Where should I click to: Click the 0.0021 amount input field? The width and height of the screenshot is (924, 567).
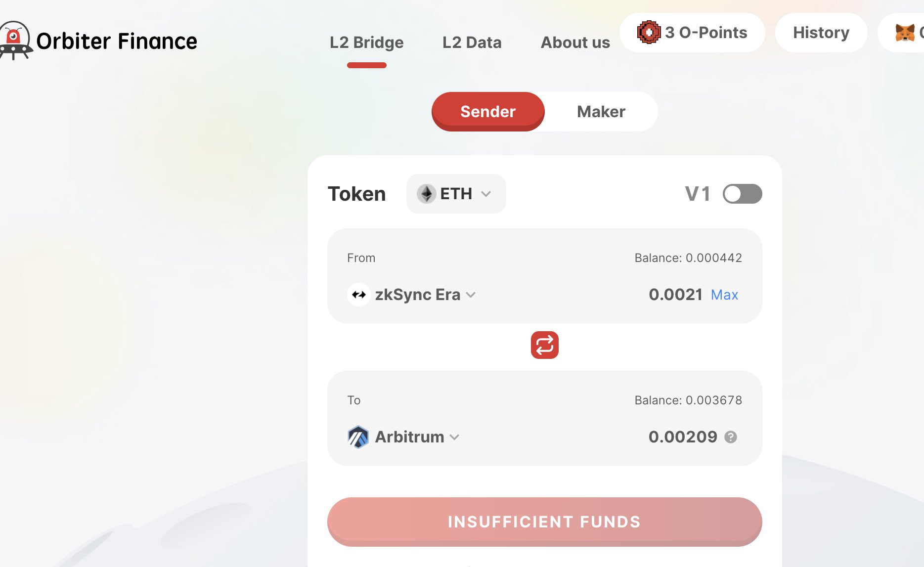[x=675, y=295]
